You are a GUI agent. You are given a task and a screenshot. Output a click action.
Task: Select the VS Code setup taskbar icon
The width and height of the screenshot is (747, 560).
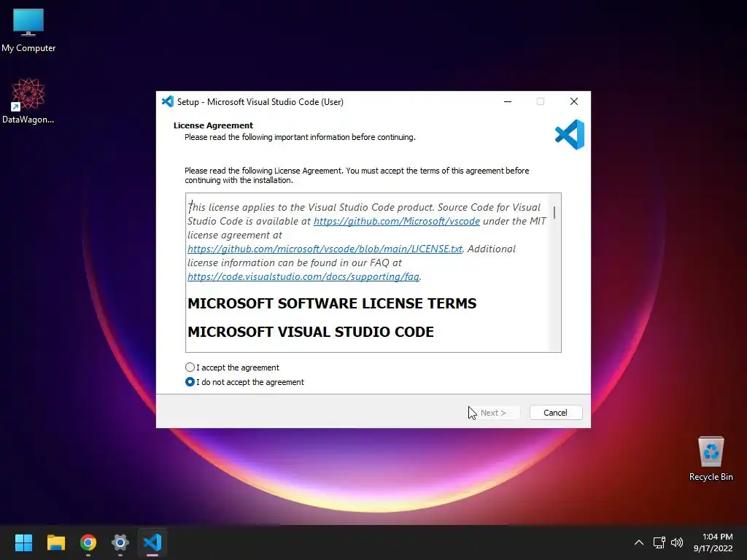[x=152, y=542]
